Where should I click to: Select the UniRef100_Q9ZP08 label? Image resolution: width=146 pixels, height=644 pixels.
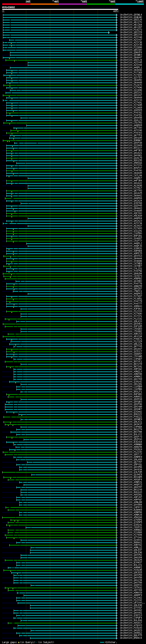[131, 399]
